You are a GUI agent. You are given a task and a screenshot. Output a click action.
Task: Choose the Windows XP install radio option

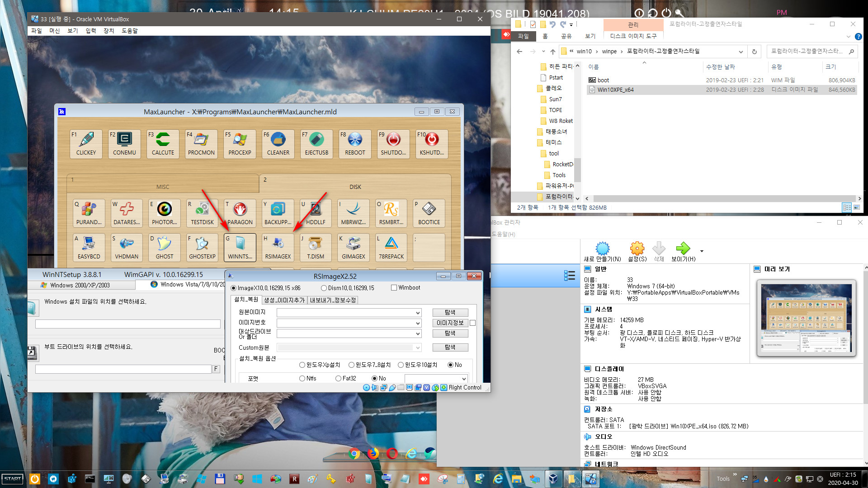coord(302,365)
